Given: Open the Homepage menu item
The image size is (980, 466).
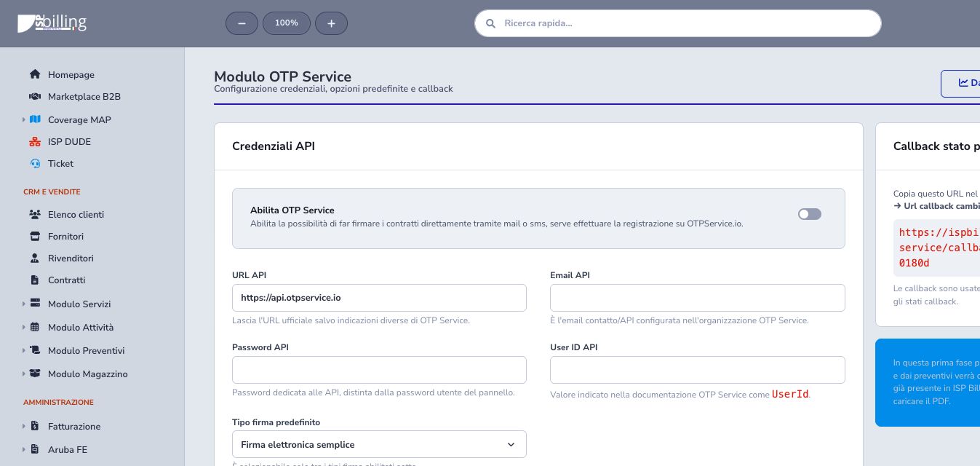Looking at the screenshot, I should pos(71,74).
